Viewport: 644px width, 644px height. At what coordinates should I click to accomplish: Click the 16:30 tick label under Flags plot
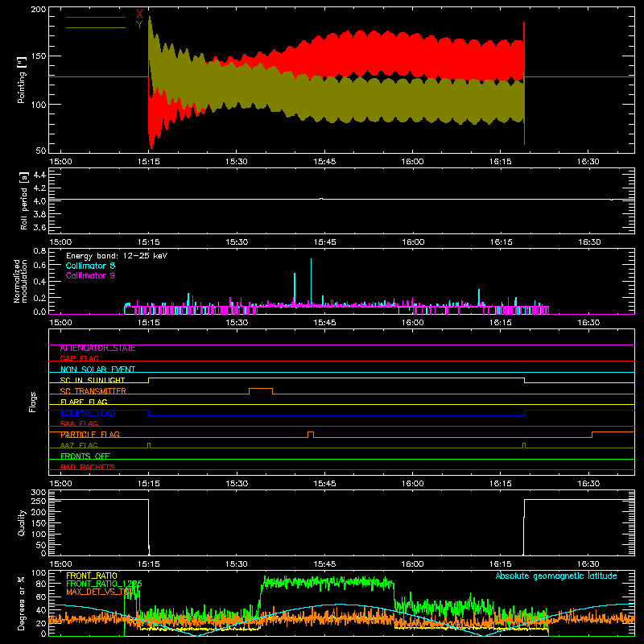589,484
